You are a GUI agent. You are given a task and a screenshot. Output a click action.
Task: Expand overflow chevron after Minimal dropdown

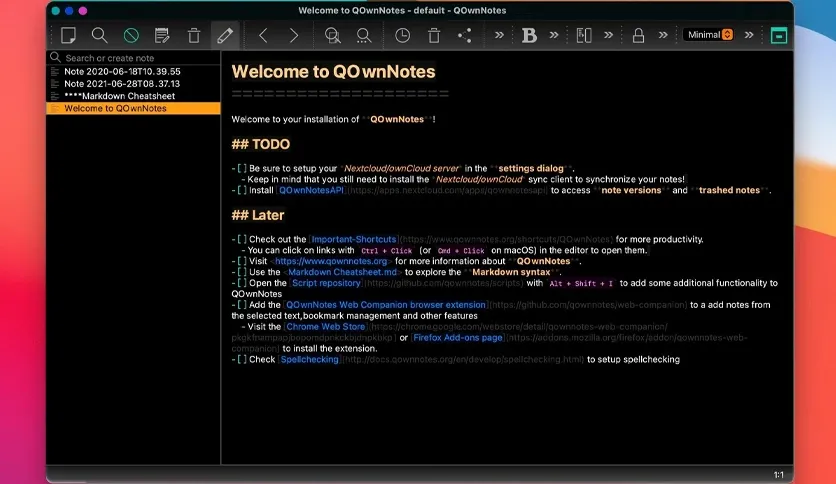pyautogui.click(x=749, y=35)
